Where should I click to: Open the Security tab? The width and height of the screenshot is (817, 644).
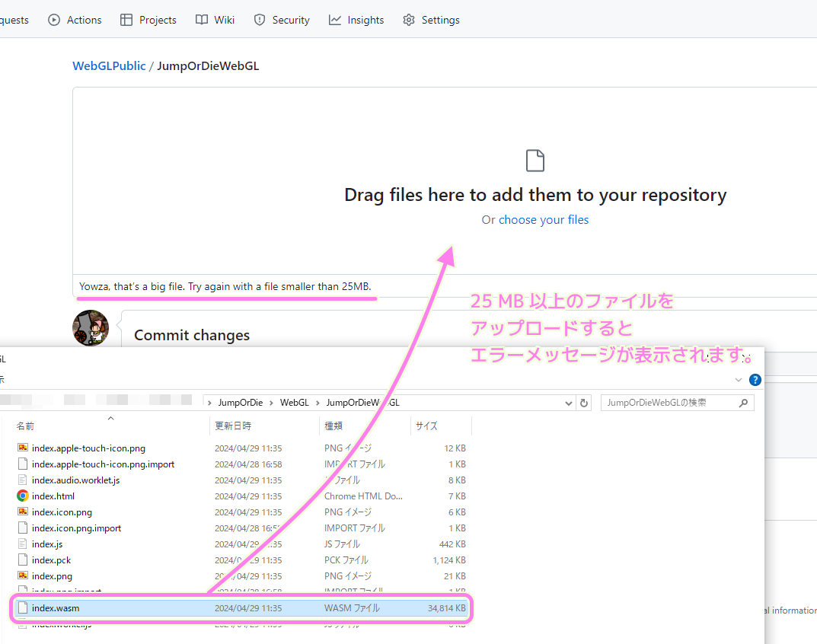(282, 20)
